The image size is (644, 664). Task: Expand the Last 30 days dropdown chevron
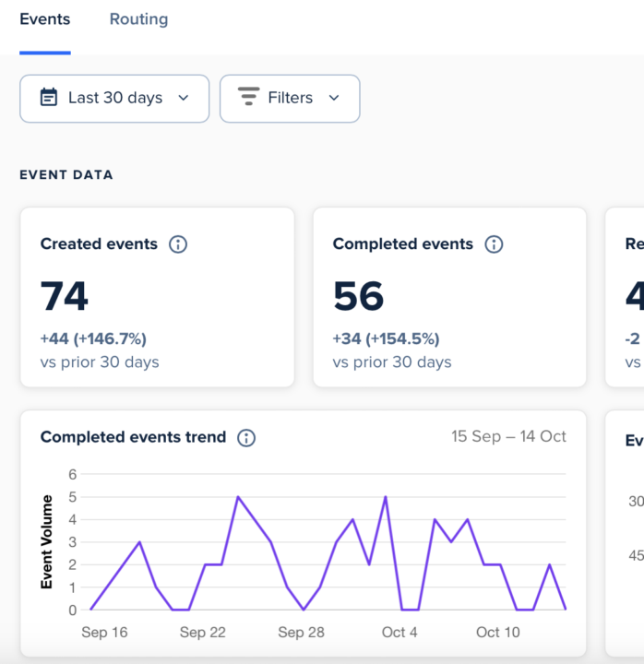coord(183,98)
